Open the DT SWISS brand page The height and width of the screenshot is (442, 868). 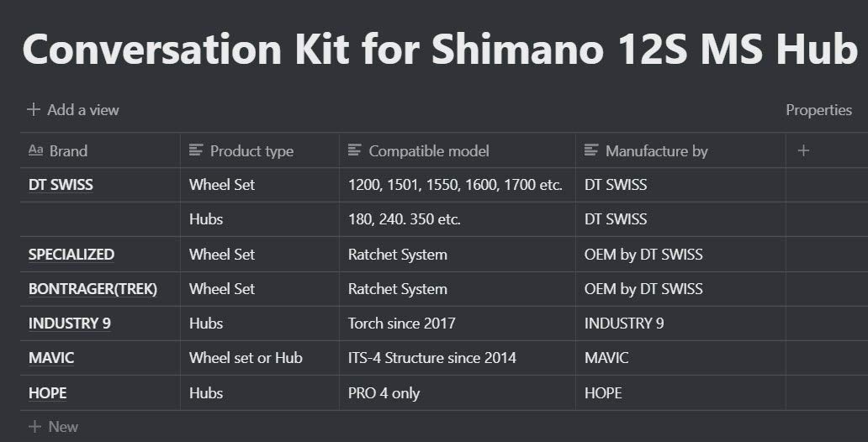[61, 185]
